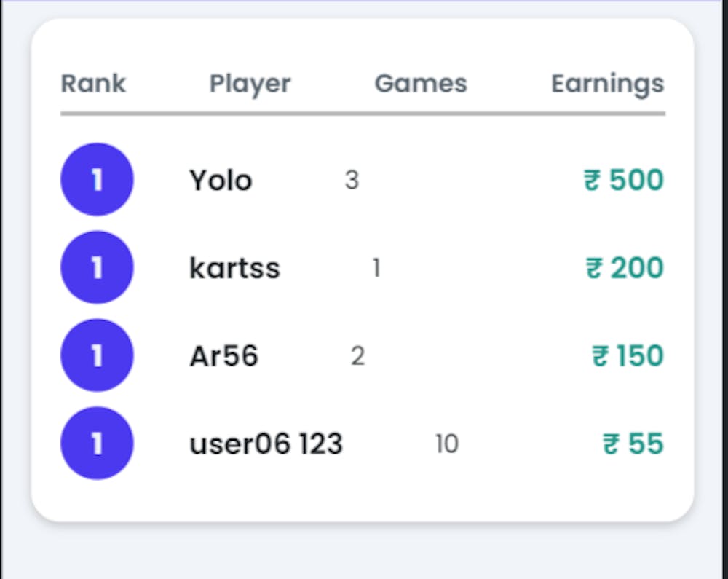Click the rupee symbol beside 500
Image resolution: width=728 pixels, height=579 pixels.
point(590,180)
